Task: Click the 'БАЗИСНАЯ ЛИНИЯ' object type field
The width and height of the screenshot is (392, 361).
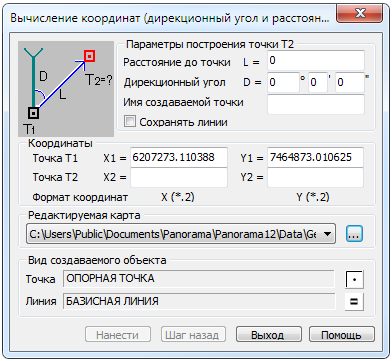Action: (x=198, y=301)
